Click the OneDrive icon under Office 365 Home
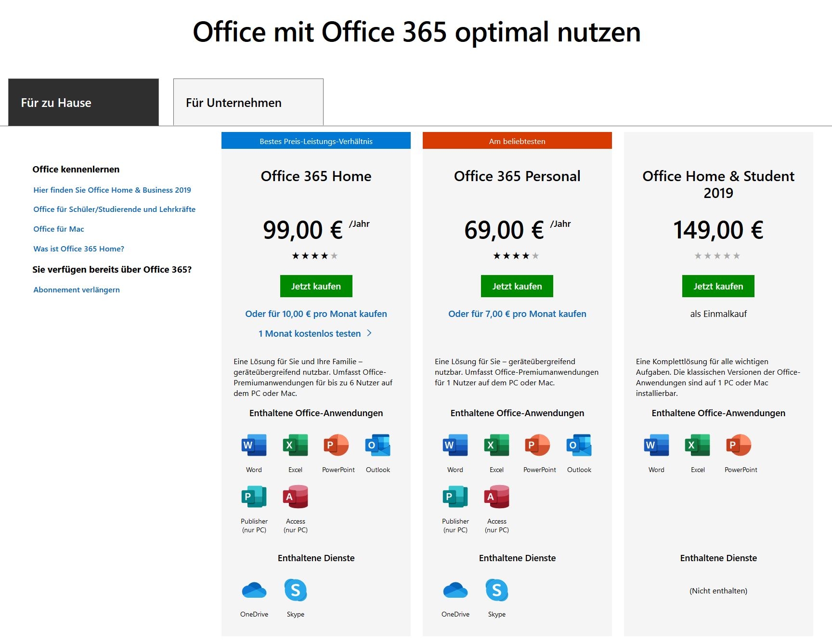 (x=254, y=590)
